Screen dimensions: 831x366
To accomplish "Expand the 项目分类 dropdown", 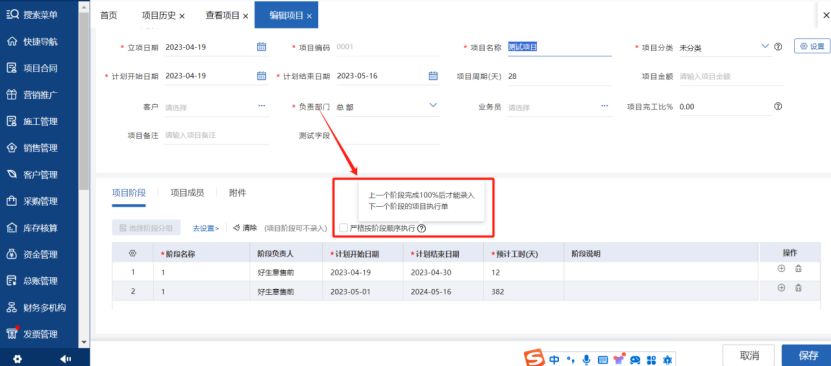I will pos(765,47).
